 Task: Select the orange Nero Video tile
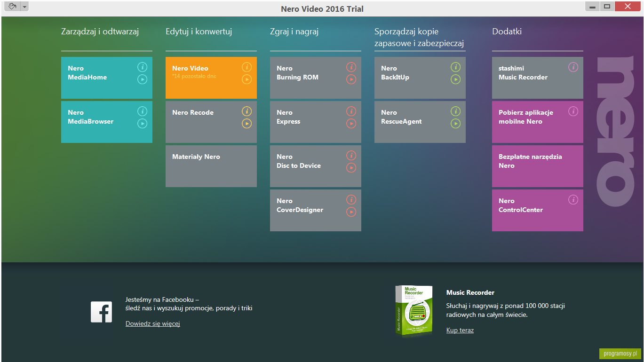(x=211, y=78)
